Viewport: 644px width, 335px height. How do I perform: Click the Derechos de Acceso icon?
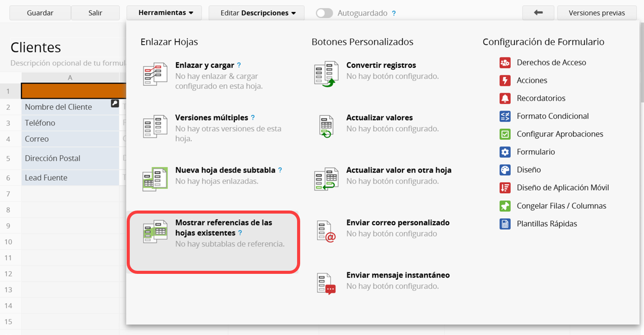[505, 62]
